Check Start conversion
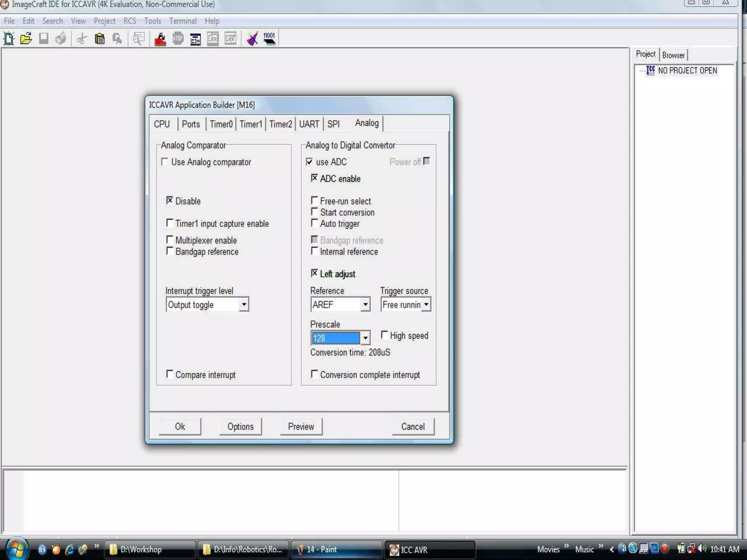The height and width of the screenshot is (560, 747). [x=314, y=211]
